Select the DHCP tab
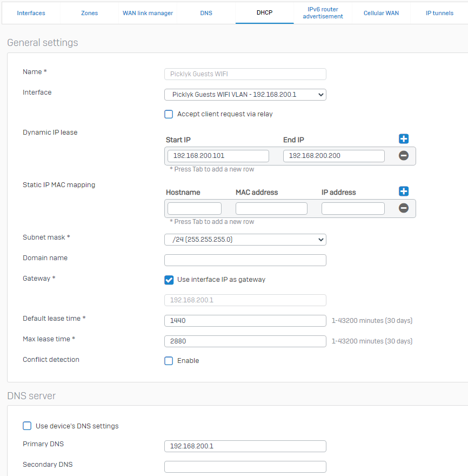 (264, 13)
